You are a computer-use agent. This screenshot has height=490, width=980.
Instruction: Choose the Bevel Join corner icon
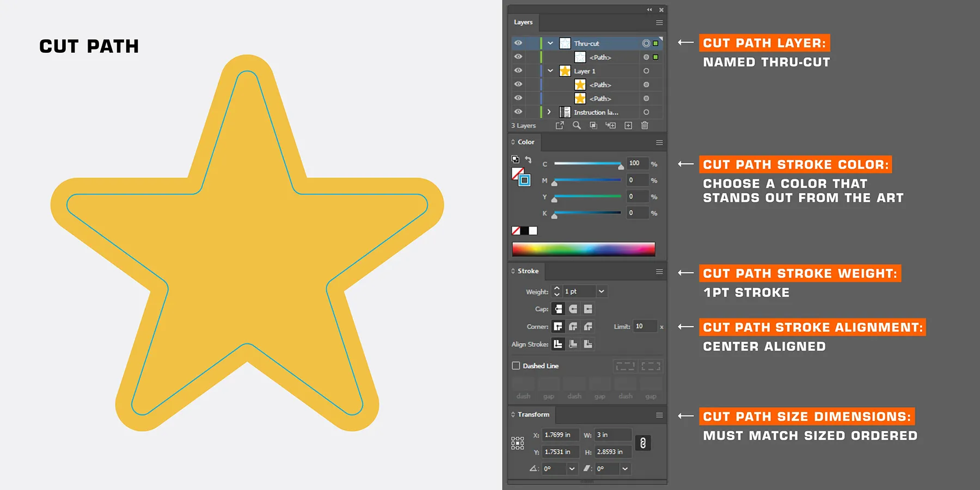[x=588, y=327]
